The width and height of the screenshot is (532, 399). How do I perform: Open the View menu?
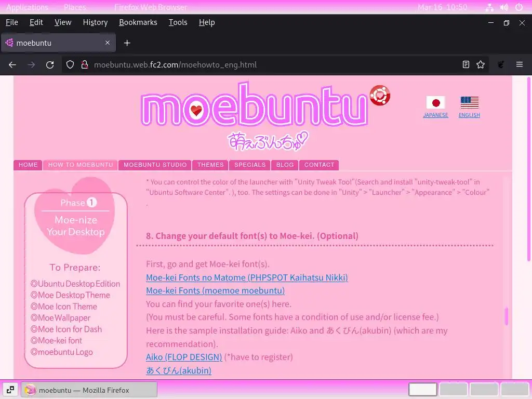point(63,22)
